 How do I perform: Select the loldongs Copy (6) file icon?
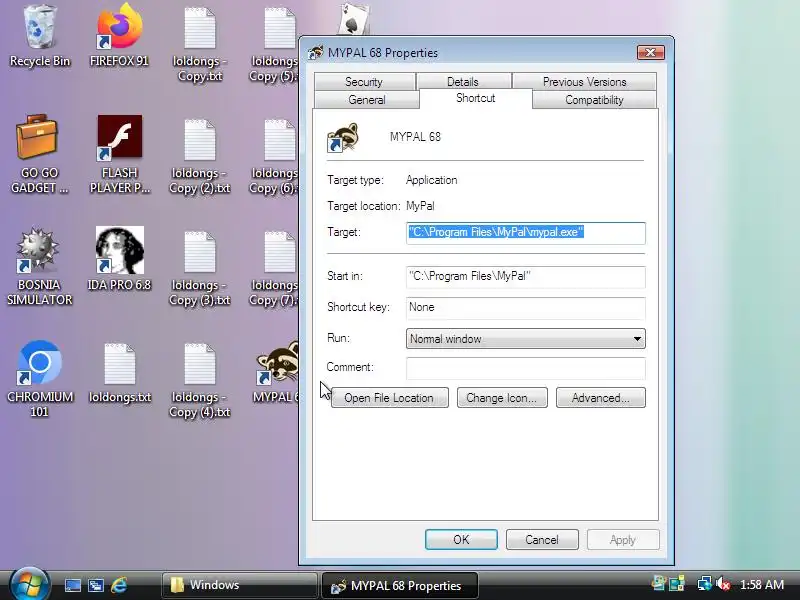click(x=274, y=156)
